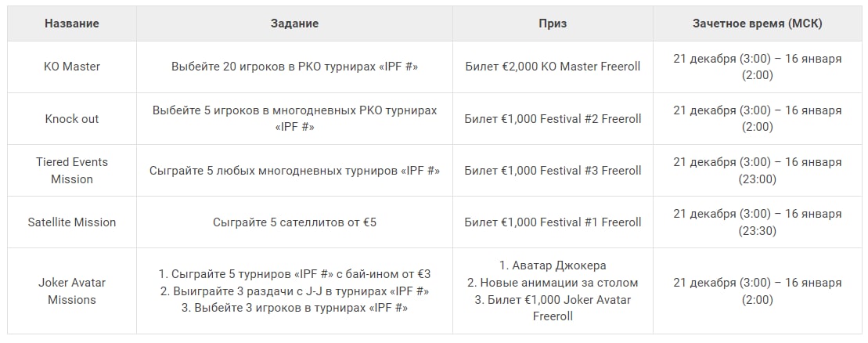Screen dimensions: 868x343
Task: Select the "Satellite Mission" cell
Action: tap(72, 222)
